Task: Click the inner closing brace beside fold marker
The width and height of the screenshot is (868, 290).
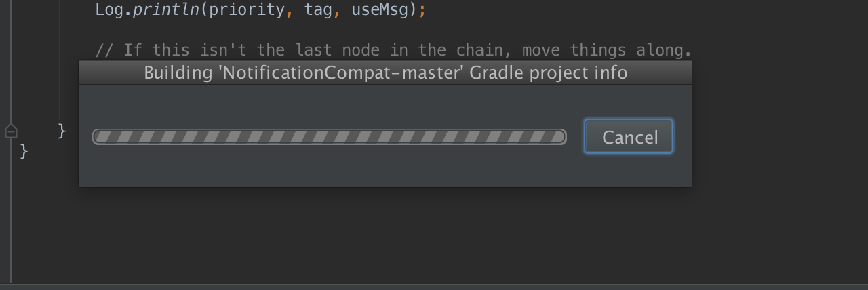Action: 62,130
